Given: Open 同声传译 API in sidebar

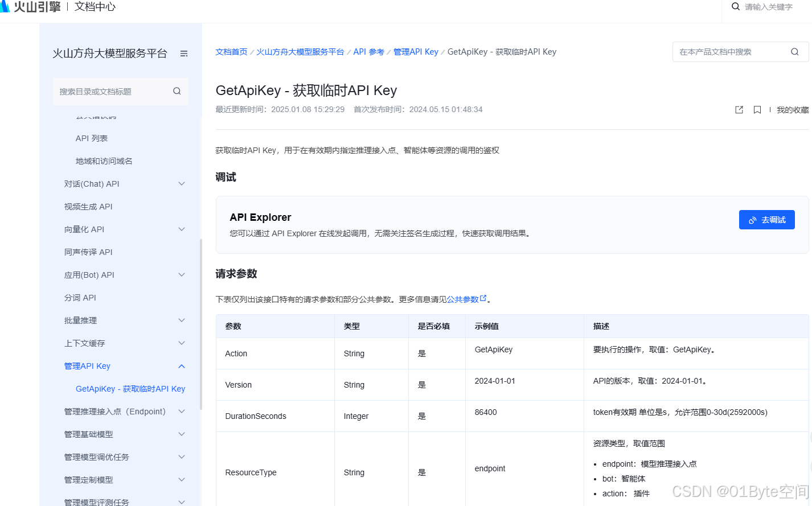Looking at the screenshot, I should pyautogui.click(x=88, y=252).
